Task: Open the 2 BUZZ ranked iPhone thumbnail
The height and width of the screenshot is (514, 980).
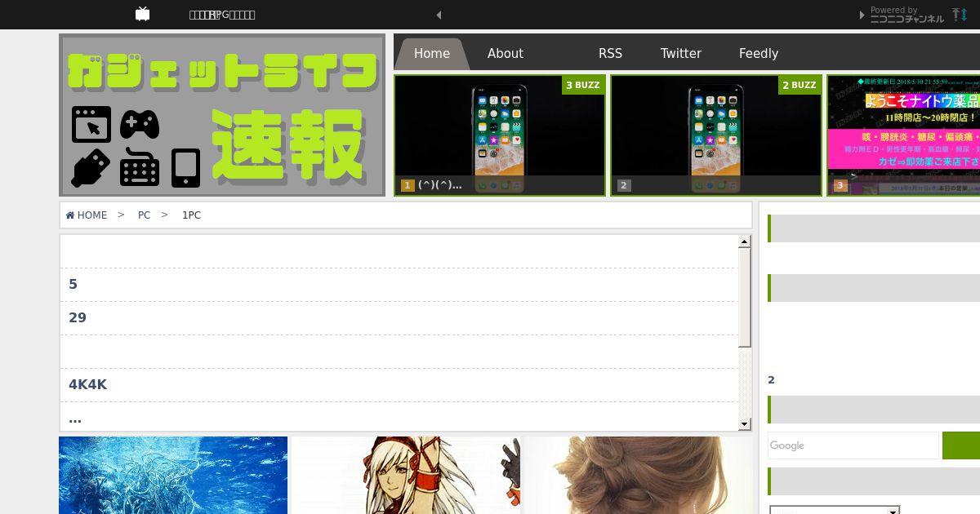Action: tap(716, 135)
